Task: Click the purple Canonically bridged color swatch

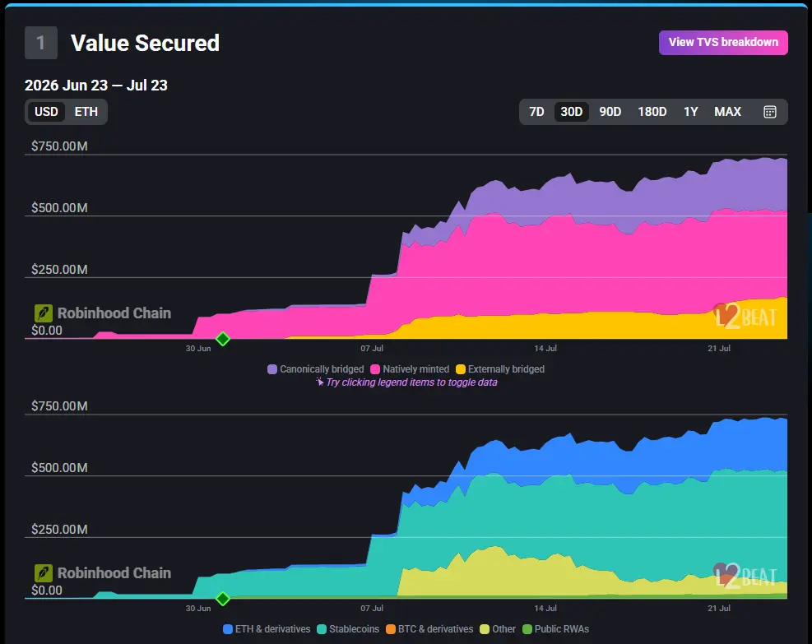Action: coord(271,369)
